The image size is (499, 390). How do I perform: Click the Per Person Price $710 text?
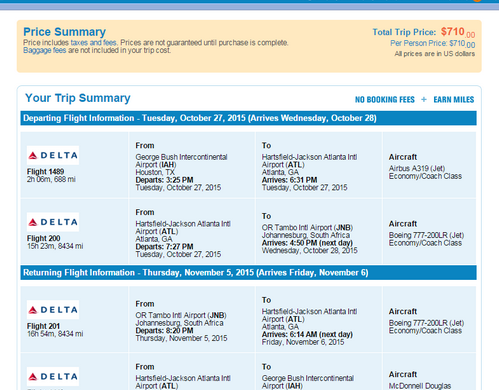coord(433,44)
